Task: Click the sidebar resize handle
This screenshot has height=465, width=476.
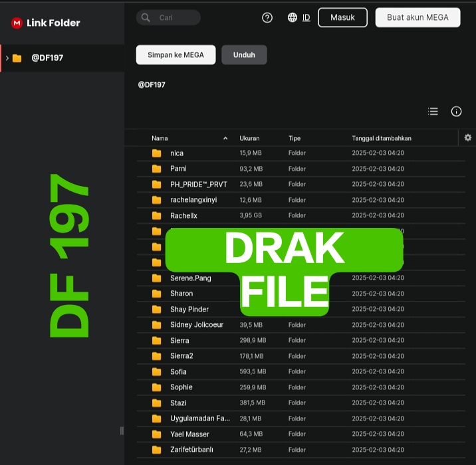Action: pyautogui.click(x=122, y=430)
